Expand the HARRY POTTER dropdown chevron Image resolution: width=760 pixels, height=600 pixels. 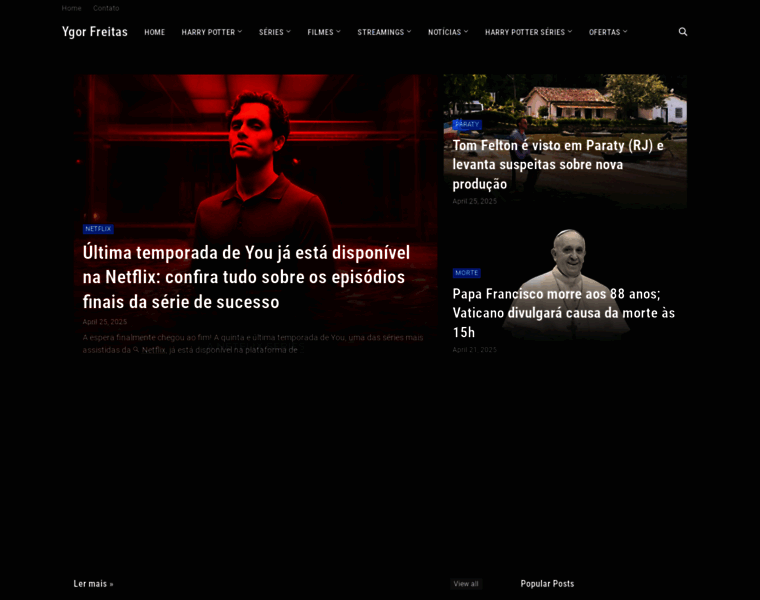[x=239, y=32]
